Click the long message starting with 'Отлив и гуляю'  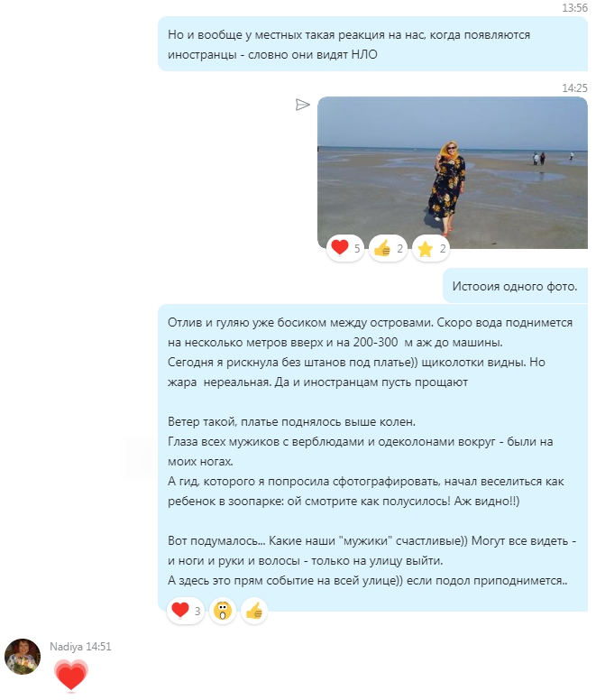373,457
